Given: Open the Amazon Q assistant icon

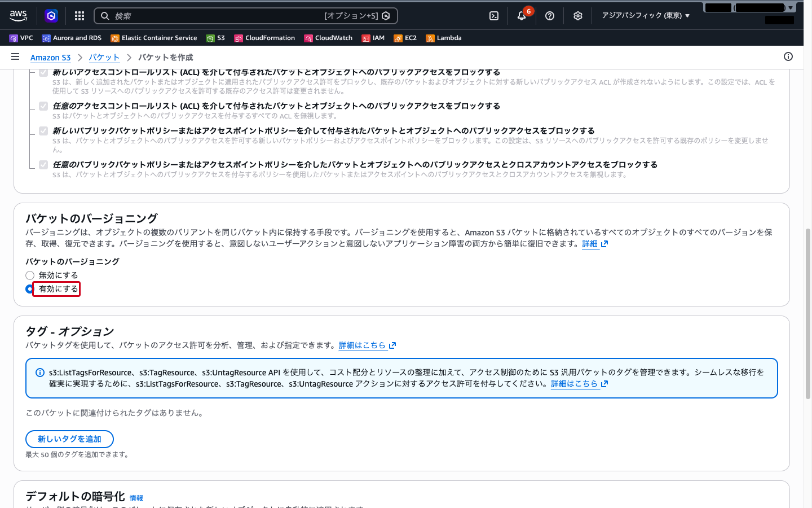Looking at the screenshot, I should pos(51,16).
